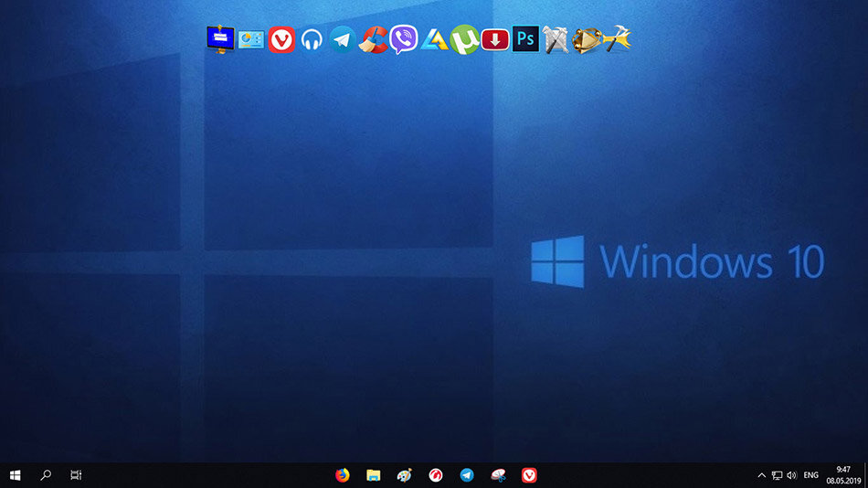The width and height of the screenshot is (868, 488).
Task: Open the volume speaker tray icon
Action: click(x=791, y=475)
